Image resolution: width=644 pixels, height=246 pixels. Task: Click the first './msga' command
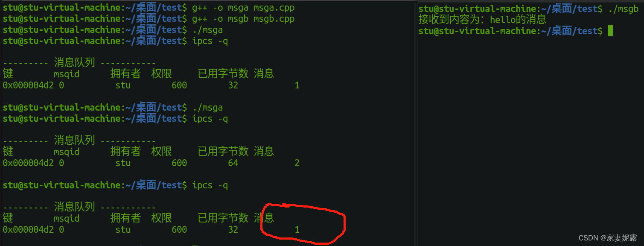coord(207,30)
